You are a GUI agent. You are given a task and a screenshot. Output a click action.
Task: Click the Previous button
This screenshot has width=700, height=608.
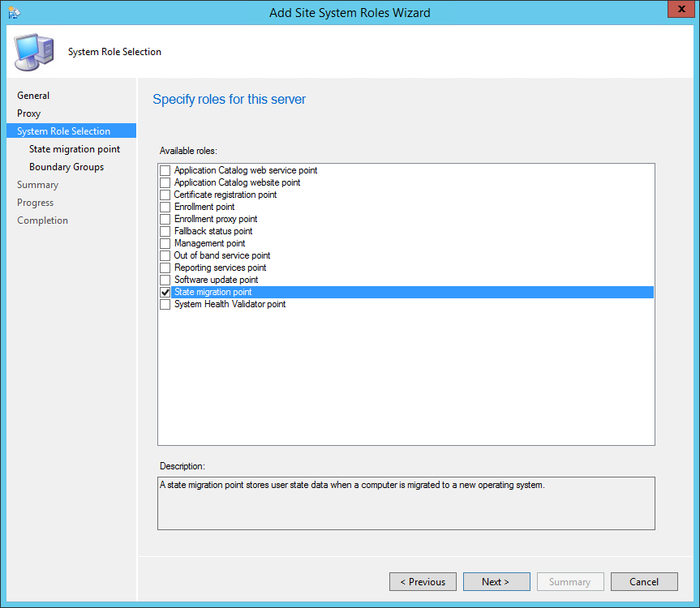point(423,582)
